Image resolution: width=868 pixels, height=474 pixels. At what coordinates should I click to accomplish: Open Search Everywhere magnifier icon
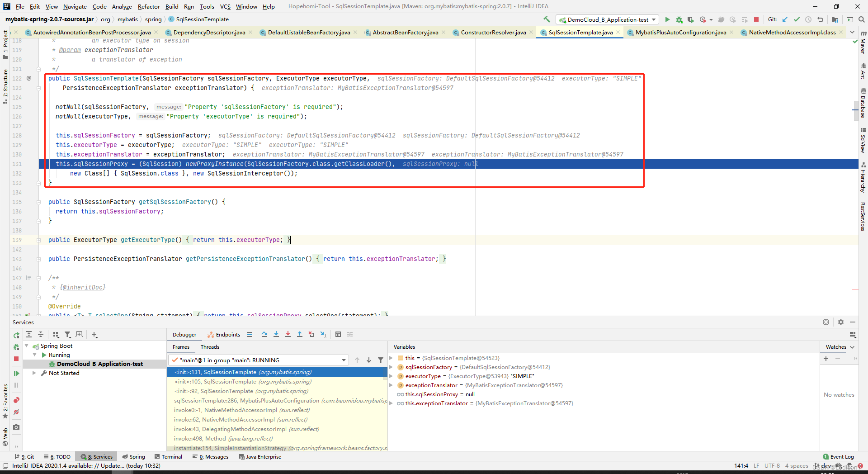(x=862, y=19)
